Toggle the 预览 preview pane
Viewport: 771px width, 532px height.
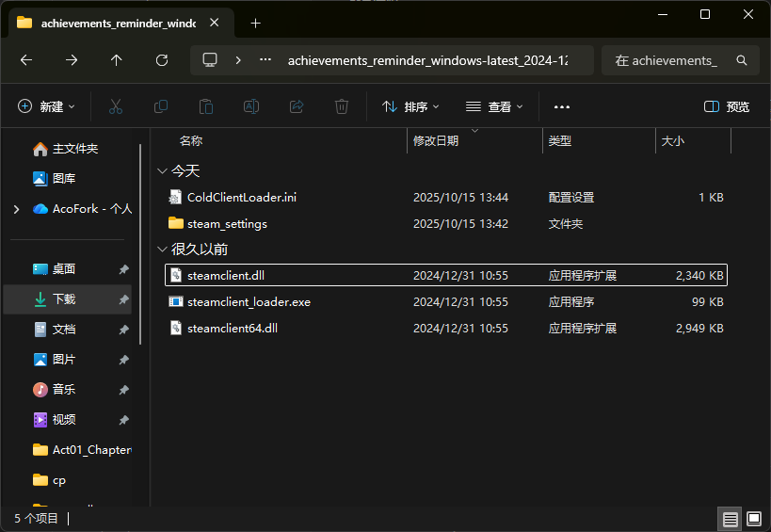727,106
